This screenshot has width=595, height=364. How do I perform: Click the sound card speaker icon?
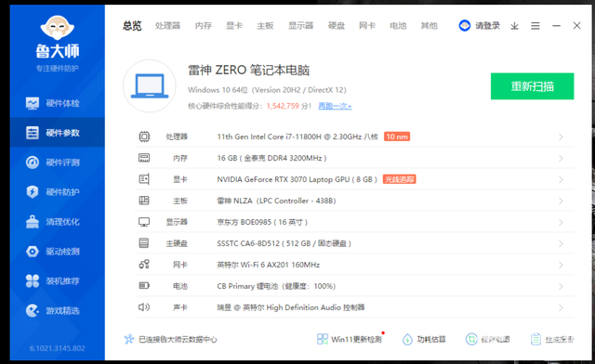point(144,307)
